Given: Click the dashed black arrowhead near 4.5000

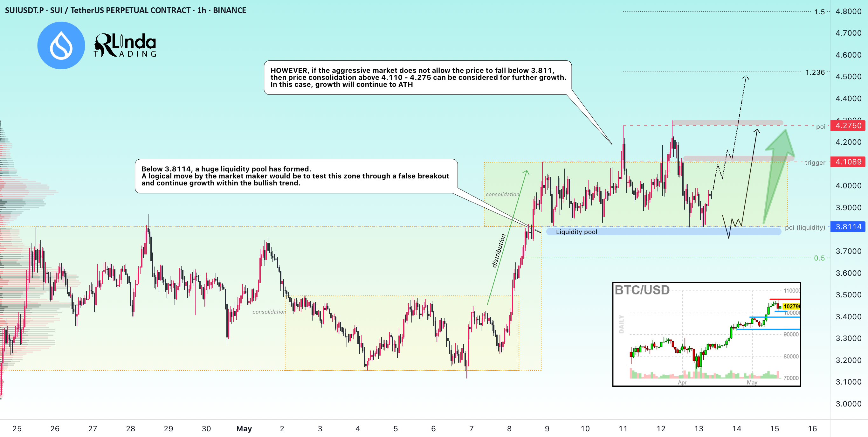Looking at the screenshot, I should point(746,78).
